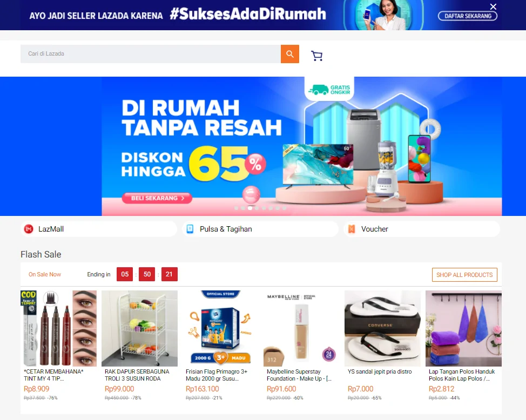Image resolution: width=526 pixels, height=420 pixels.
Task: Click the Daftar Sekarang button
Action: pos(468,16)
